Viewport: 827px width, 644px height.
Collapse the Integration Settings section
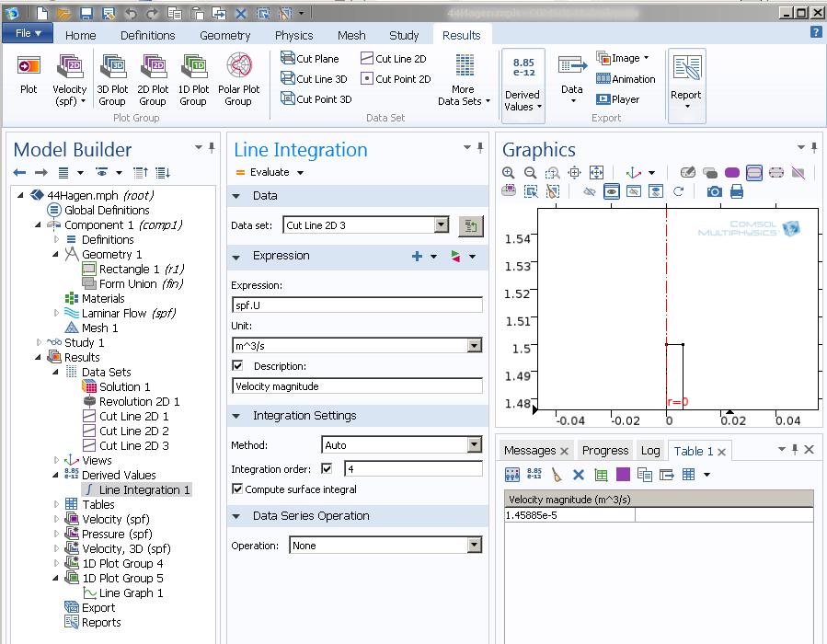pyautogui.click(x=236, y=416)
